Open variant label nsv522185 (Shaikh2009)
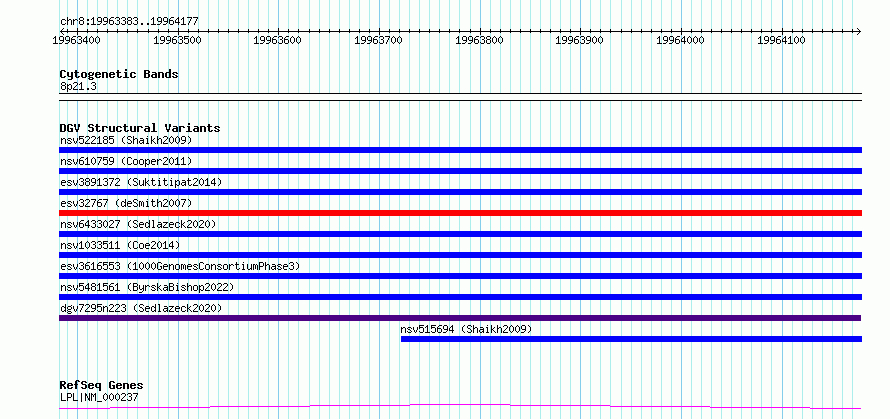 [x=126, y=140]
